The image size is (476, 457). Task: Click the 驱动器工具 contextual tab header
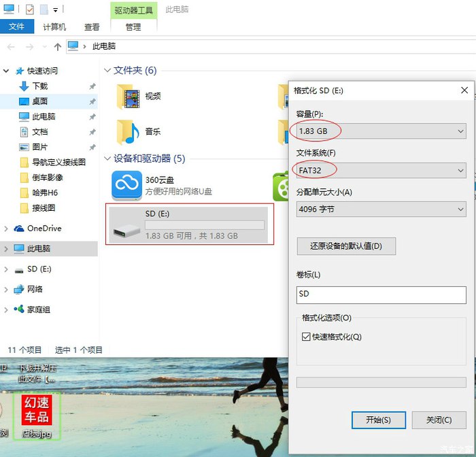(133, 11)
